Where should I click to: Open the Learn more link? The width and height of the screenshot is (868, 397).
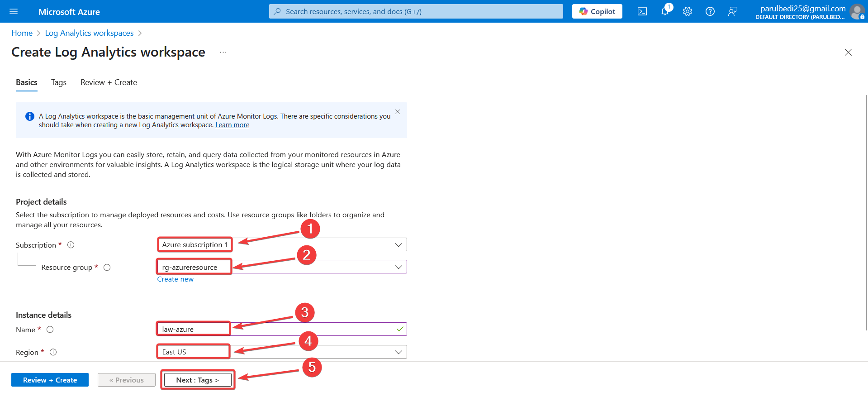232,125
